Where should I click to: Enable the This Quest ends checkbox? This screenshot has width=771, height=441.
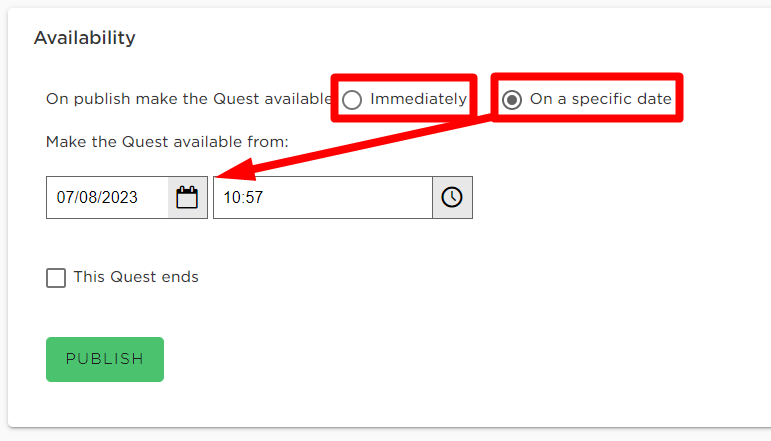point(56,278)
